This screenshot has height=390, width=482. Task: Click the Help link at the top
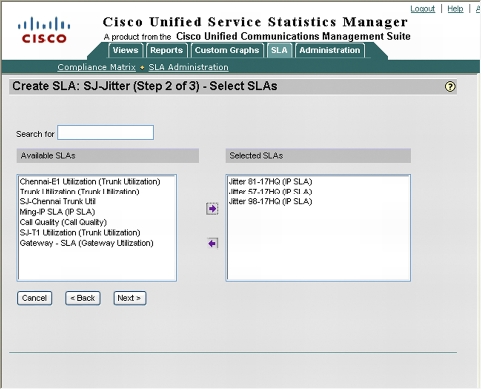455,9
